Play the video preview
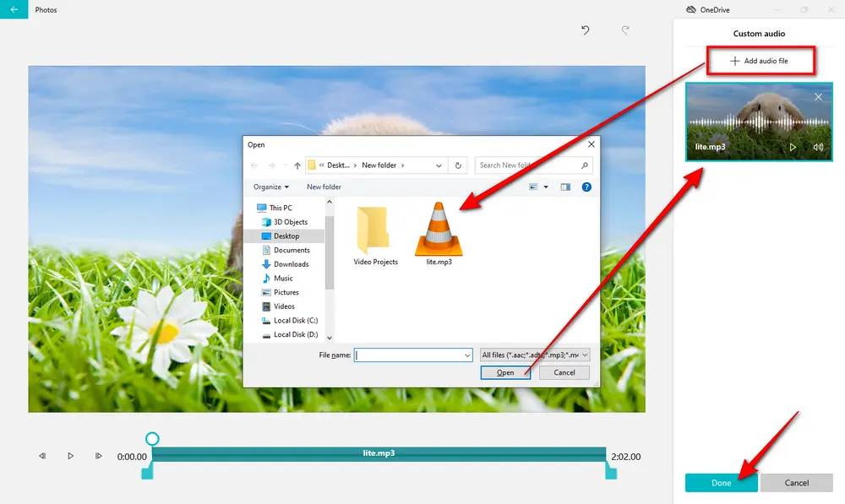 point(71,456)
